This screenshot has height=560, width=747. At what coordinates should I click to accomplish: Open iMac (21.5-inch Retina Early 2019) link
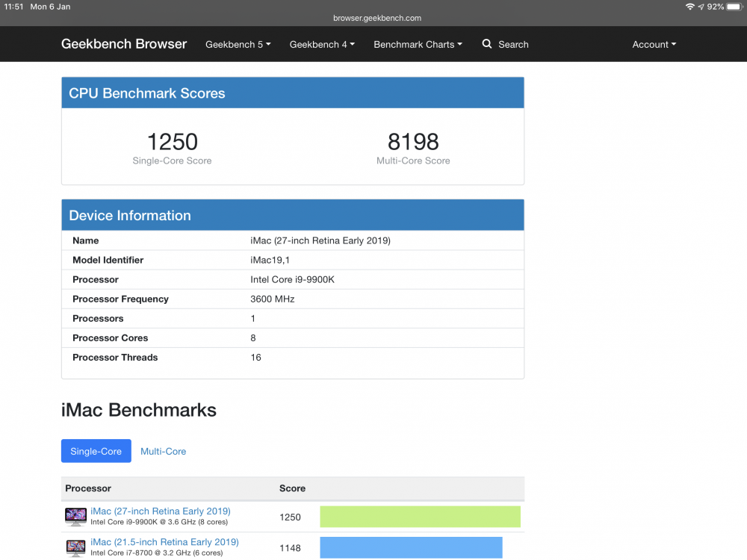[x=164, y=542]
